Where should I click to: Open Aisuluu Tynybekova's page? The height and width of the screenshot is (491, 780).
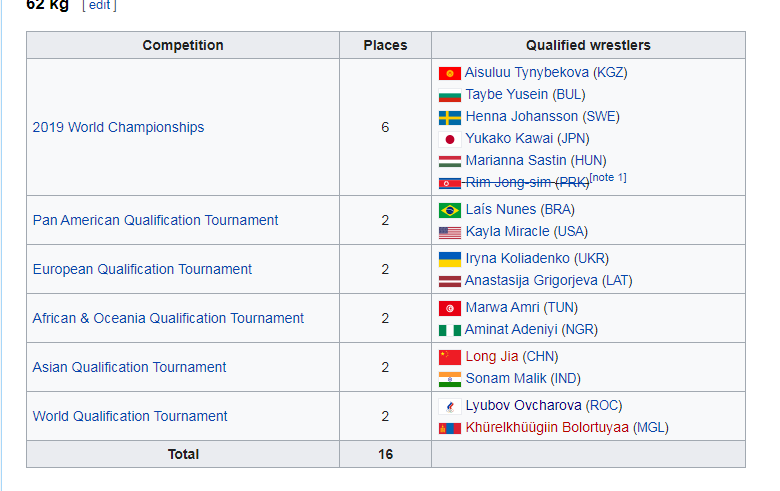tap(527, 73)
